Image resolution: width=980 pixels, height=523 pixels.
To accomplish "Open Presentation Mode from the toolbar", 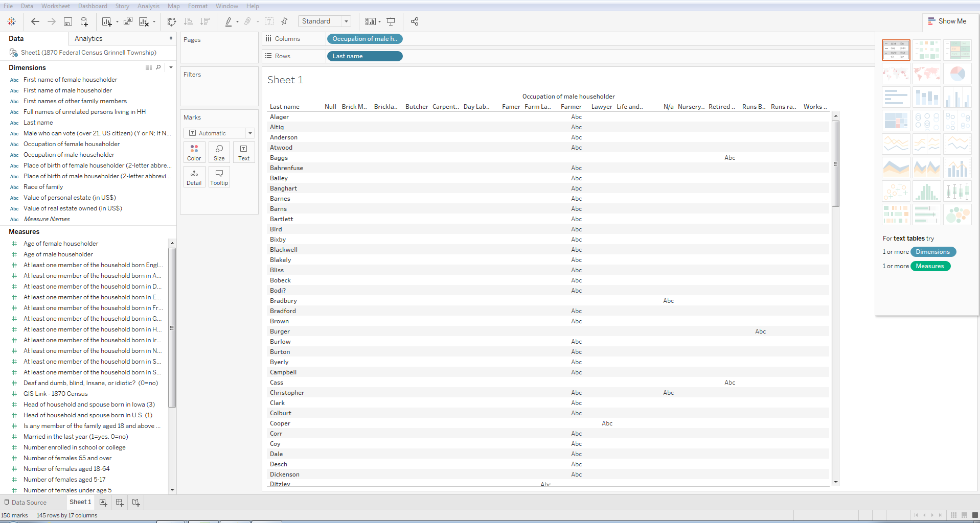I will [391, 21].
